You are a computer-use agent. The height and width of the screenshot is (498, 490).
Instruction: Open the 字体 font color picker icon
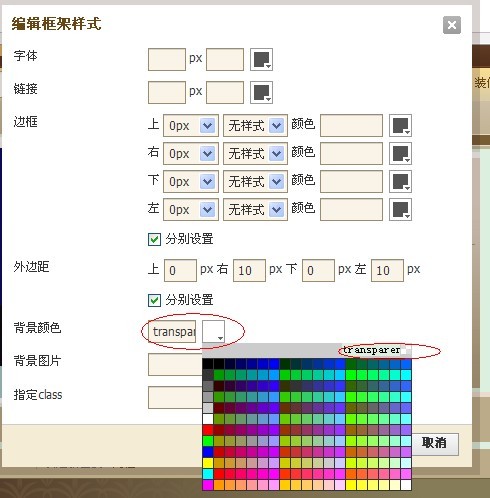pos(261,60)
